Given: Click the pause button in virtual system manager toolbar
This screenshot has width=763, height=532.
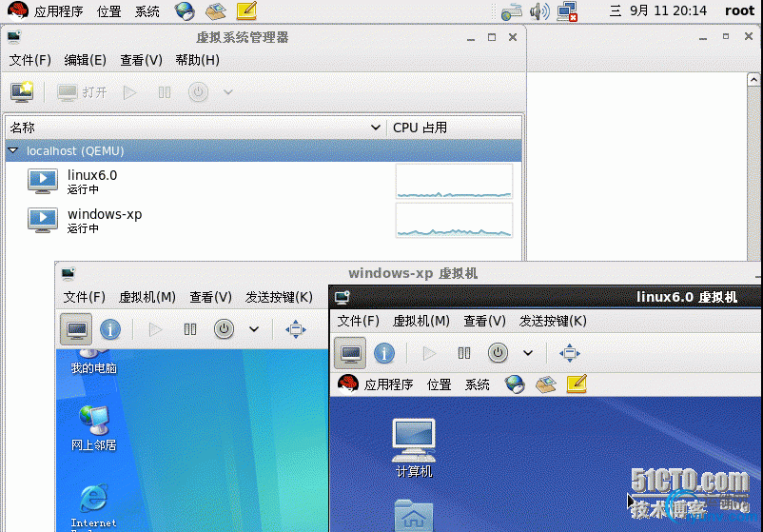Looking at the screenshot, I should pyautogui.click(x=165, y=92).
